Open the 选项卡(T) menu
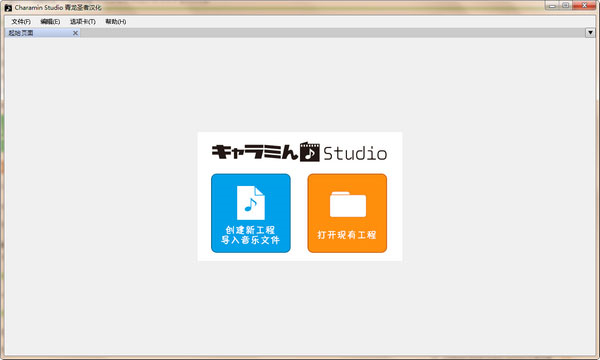 click(x=83, y=21)
